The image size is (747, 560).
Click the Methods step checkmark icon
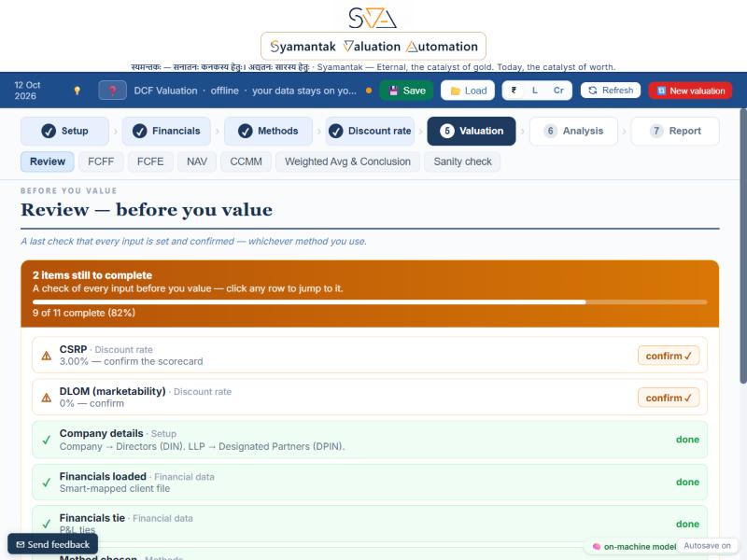(245, 131)
